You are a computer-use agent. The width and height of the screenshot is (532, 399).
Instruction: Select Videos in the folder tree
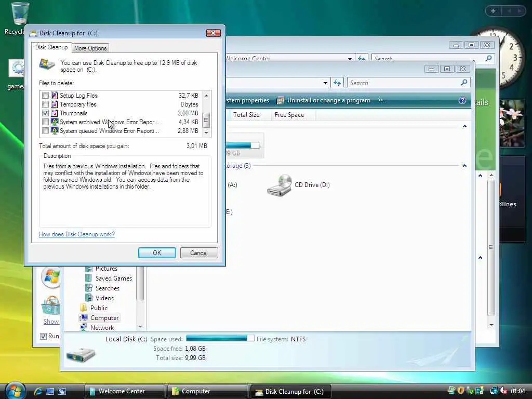click(104, 298)
